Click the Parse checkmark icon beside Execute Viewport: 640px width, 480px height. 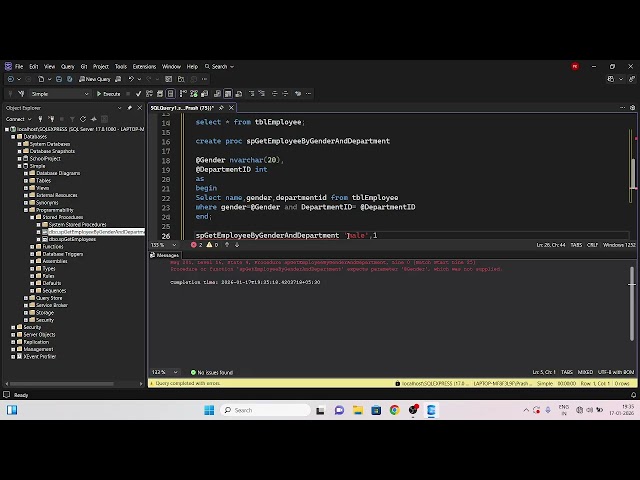pos(138,94)
